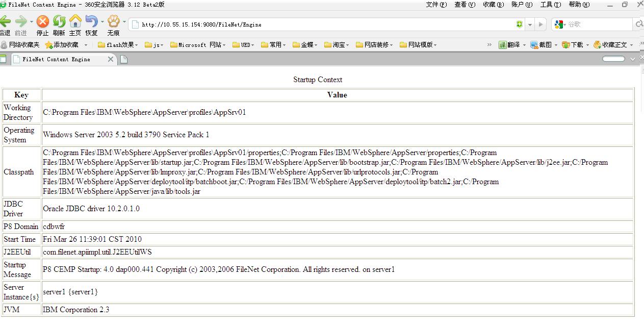Click the cdbwfr P8 Domain value
The height and width of the screenshot is (328, 644).
point(54,226)
